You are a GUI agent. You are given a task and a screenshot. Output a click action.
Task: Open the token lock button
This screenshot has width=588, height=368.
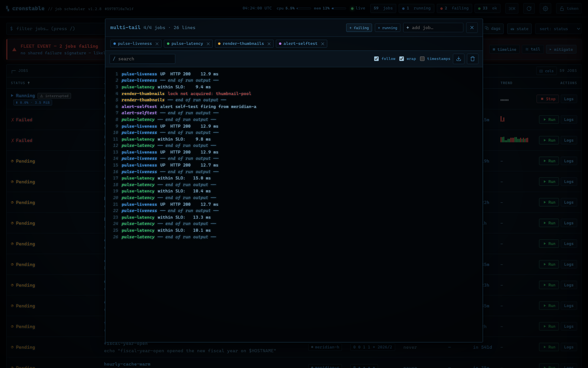click(569, 9)
